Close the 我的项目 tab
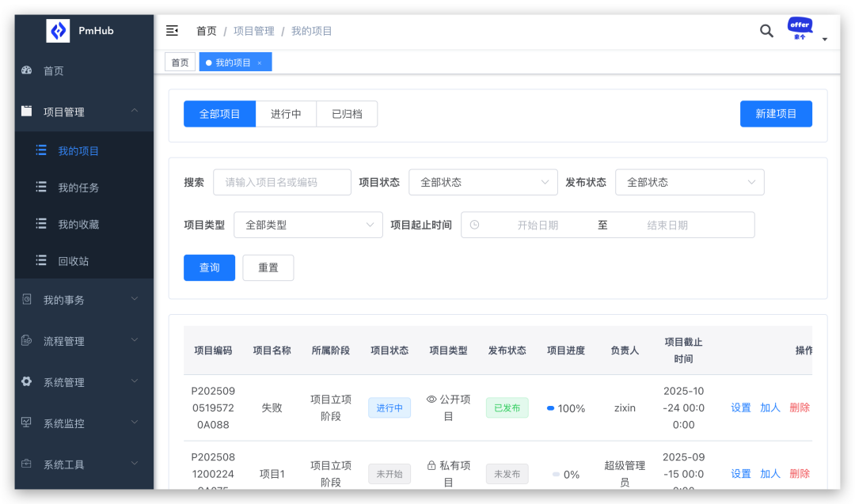The width and height of the screenshot is (855, 504). coord(260,63)
